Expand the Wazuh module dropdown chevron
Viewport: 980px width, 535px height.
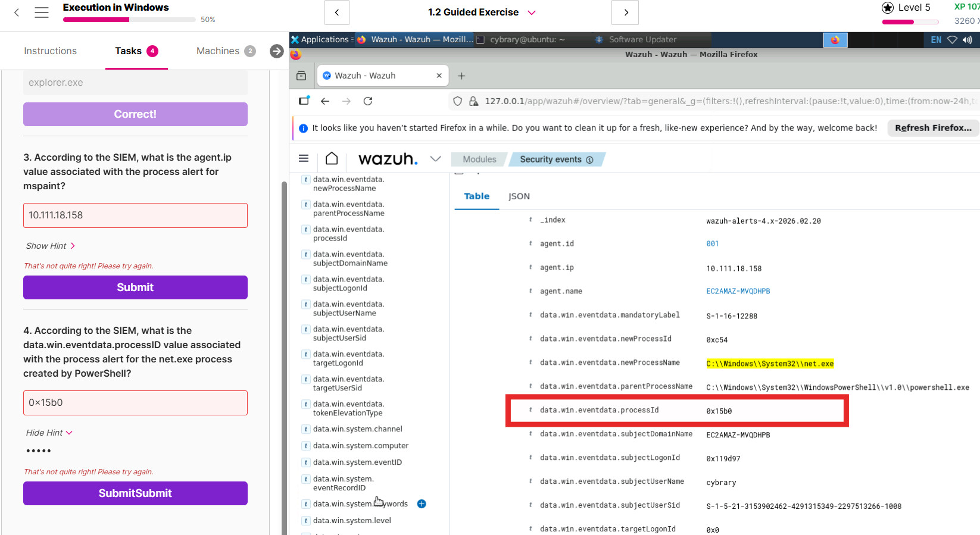point(436,159)
